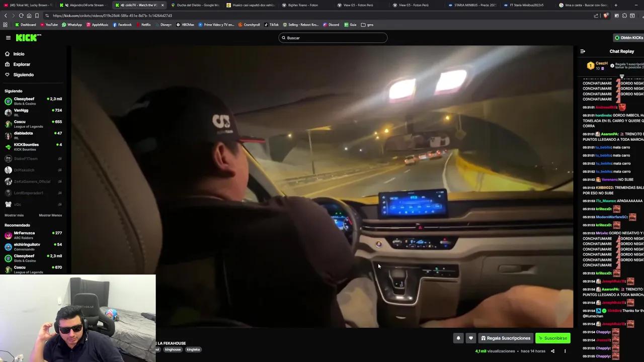The image size is (644, 362).
Task: Click the green Suscribirse button
Action: (x=552, y=338)
